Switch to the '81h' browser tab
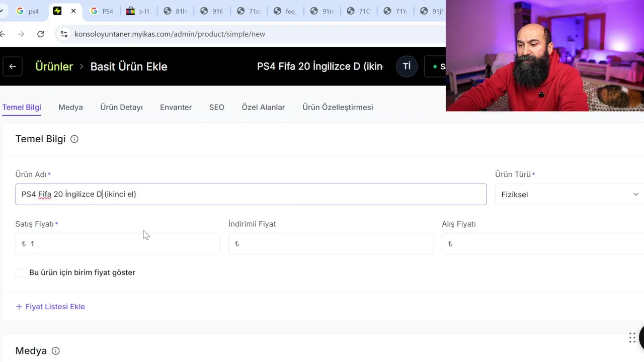 click(175, 11)
